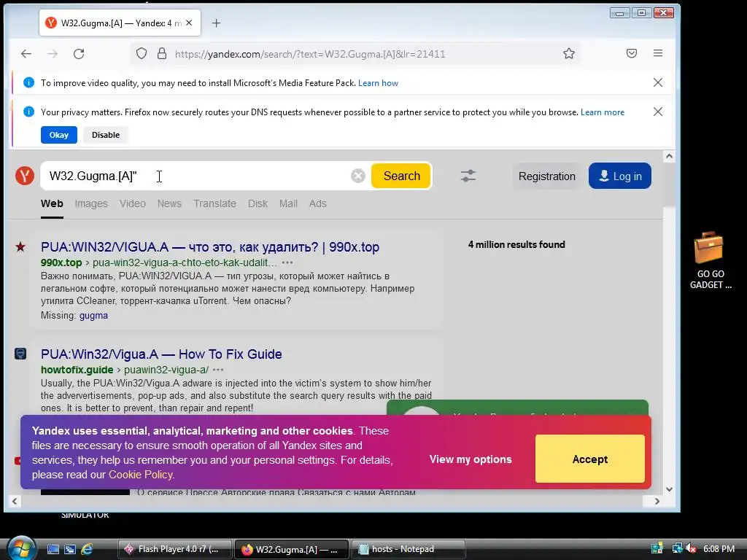
Task: Dismiss the Media Feature Pack notification
Action: (658, 82)
